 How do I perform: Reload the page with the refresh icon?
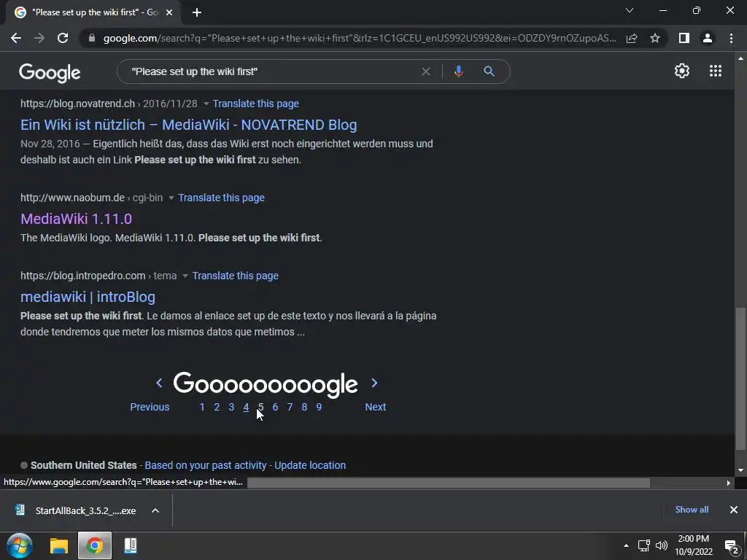63,38
